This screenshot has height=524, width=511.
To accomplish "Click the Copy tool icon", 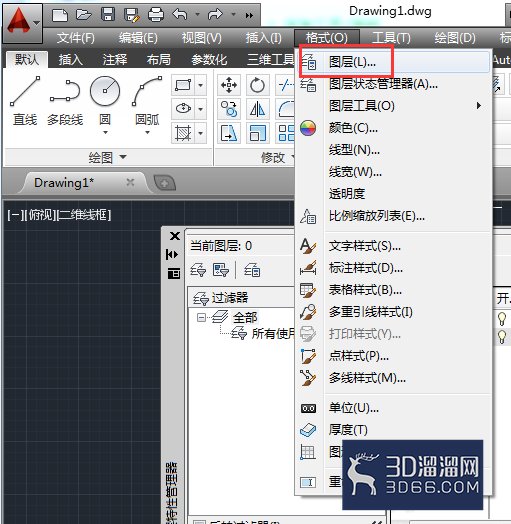I will click(x=229, y=109).
